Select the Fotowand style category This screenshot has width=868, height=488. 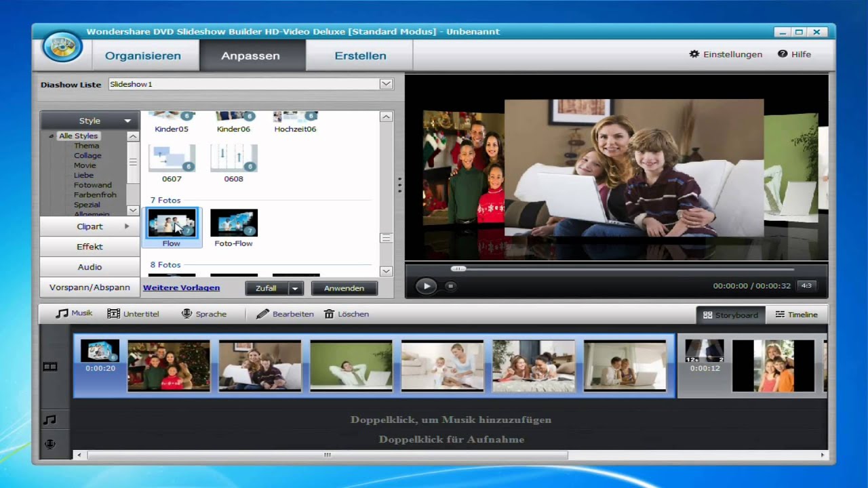[x=93, y=185]
